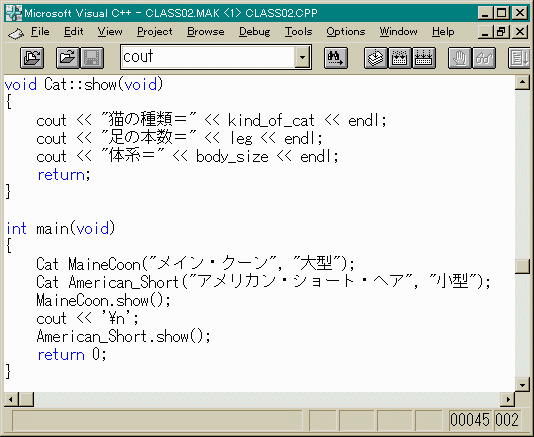Click the Save floppy disk icon
534x437 pixels.
click(92, 58)
